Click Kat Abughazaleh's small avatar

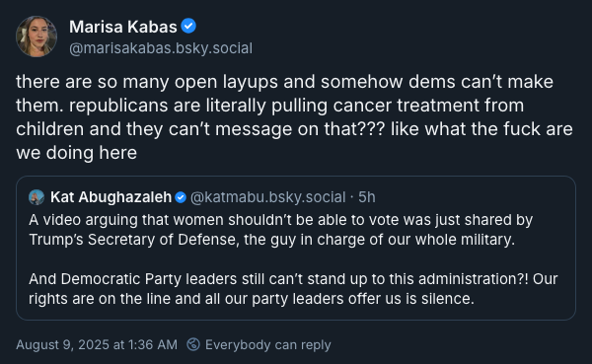37,197
